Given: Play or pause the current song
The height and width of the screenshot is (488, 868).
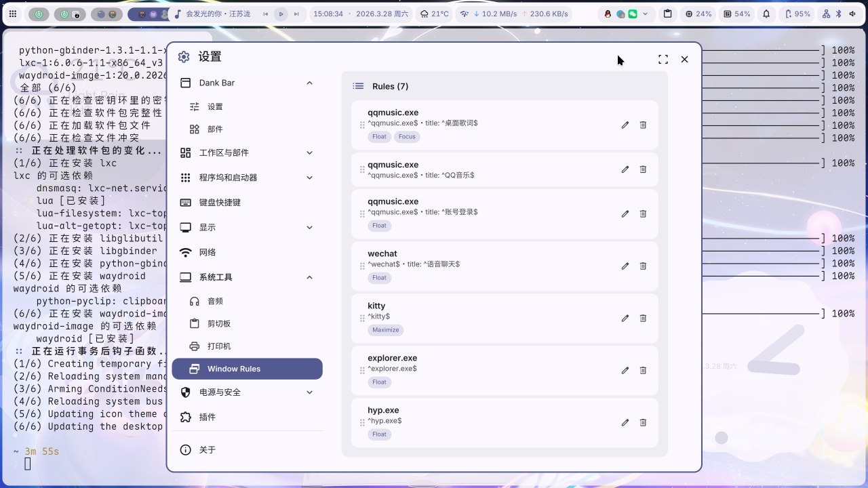Looking at the screenshot, I should 281,14.
